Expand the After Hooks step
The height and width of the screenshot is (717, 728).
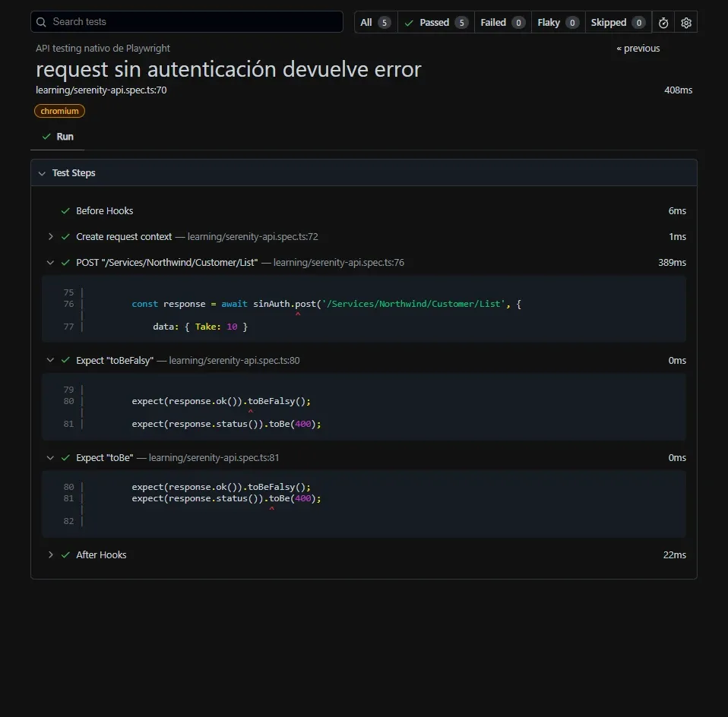click(50, 554)
